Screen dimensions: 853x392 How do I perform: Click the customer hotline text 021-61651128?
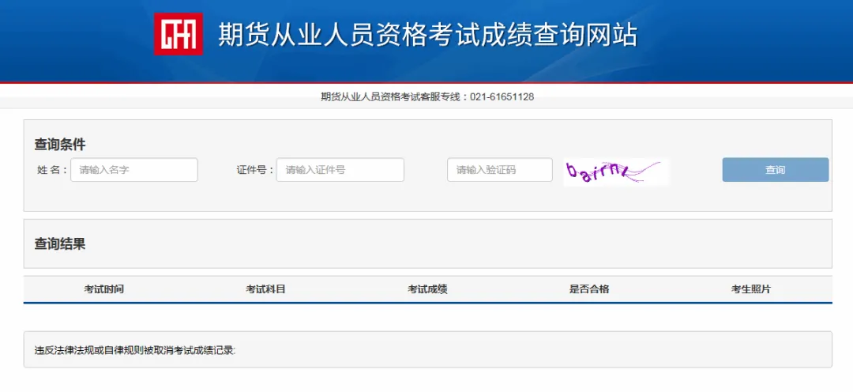[502, 97]
